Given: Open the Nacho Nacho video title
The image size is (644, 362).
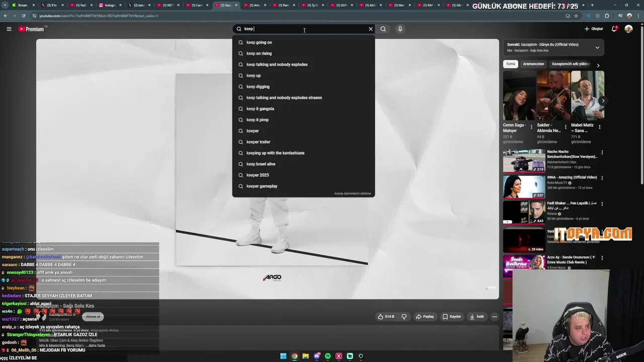Looking at the screenshot, I should coord(572,154).
